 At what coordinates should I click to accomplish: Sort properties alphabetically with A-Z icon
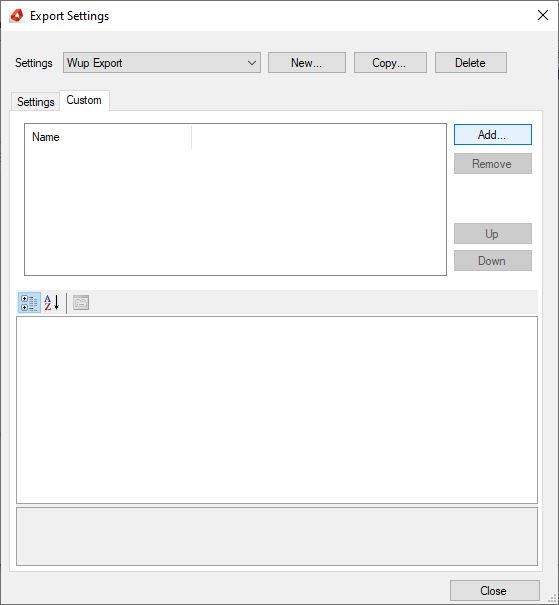(52, 302)
